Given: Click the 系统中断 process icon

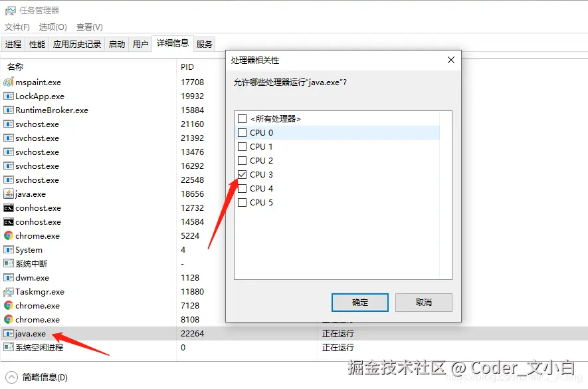Looking at the screenshot, I should [x=9, y=263].
